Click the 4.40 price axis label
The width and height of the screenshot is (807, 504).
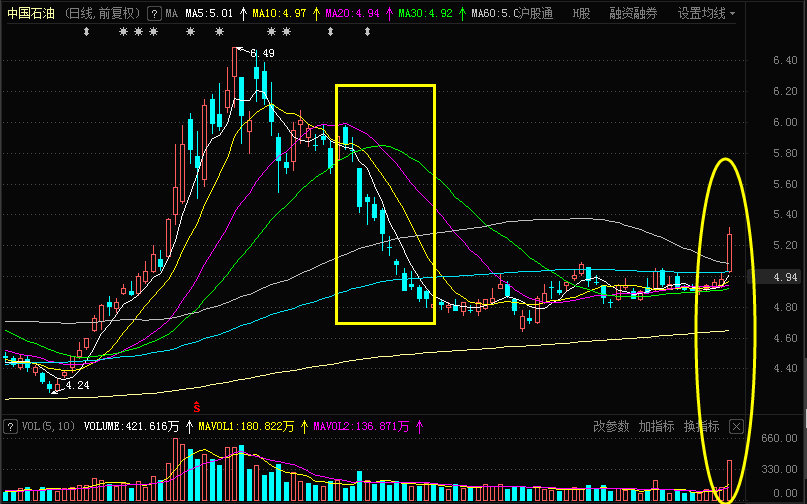point(785,368)
